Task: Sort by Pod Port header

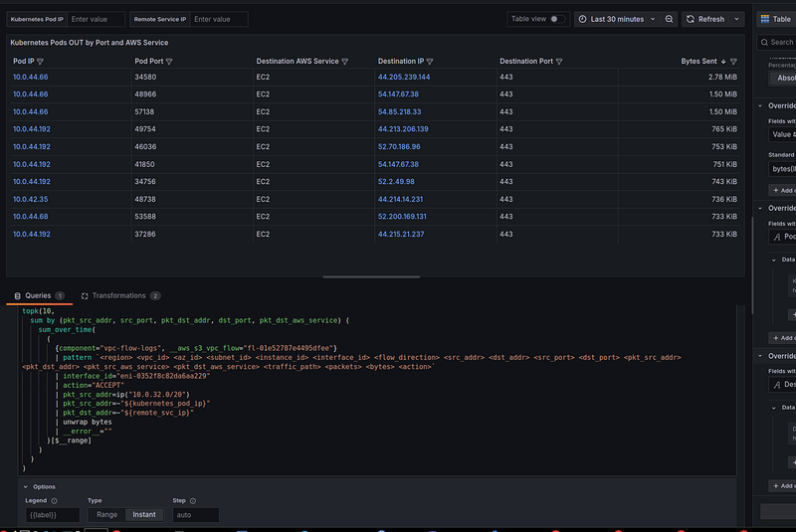Action: tap(148, 62)
